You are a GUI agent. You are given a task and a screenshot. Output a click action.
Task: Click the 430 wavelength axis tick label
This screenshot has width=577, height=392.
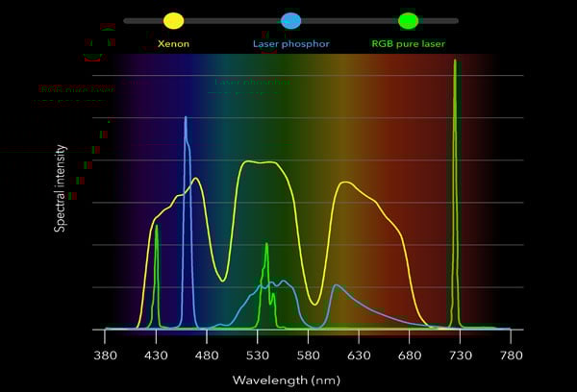[x=156, y=355]
